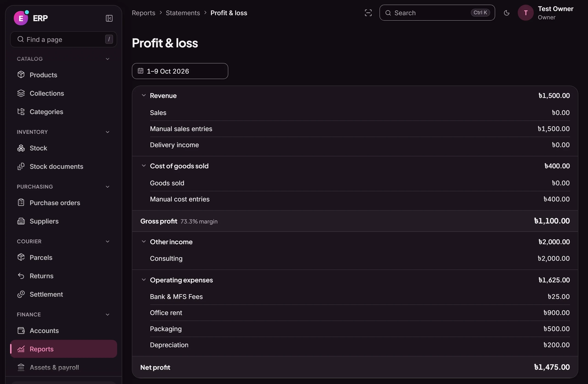The height and width of the screenshot is (384, 588).
Task: Go to Collections page
Action: pos(63,93)
